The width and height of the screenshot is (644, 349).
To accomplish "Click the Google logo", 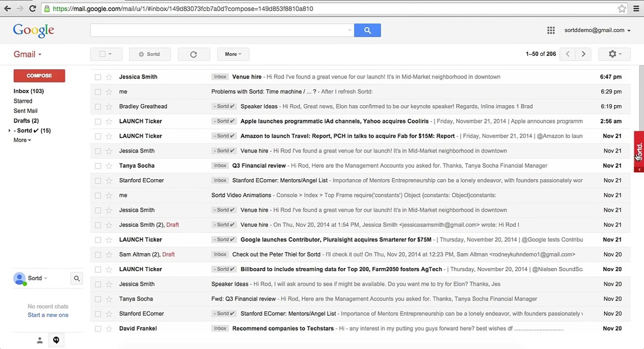I will (33, 31).
